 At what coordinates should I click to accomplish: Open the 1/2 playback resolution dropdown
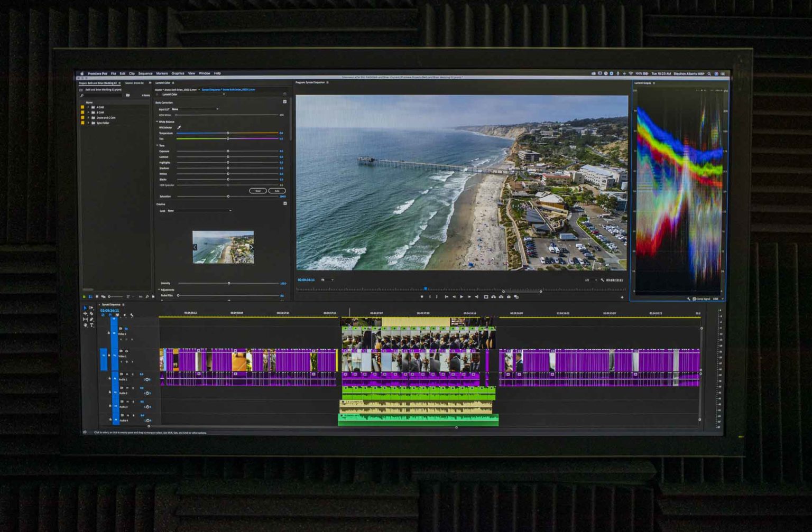pos(590,280)
